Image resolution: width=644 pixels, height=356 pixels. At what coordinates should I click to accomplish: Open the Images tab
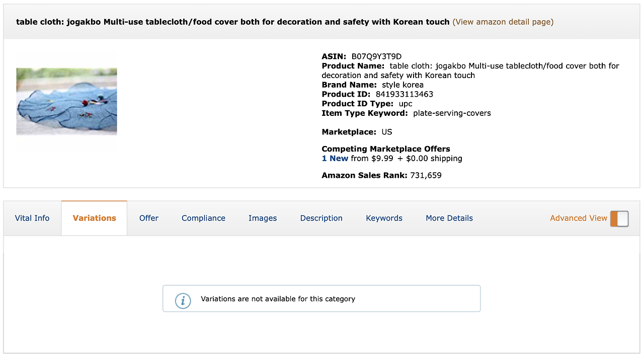click(263, 218)
